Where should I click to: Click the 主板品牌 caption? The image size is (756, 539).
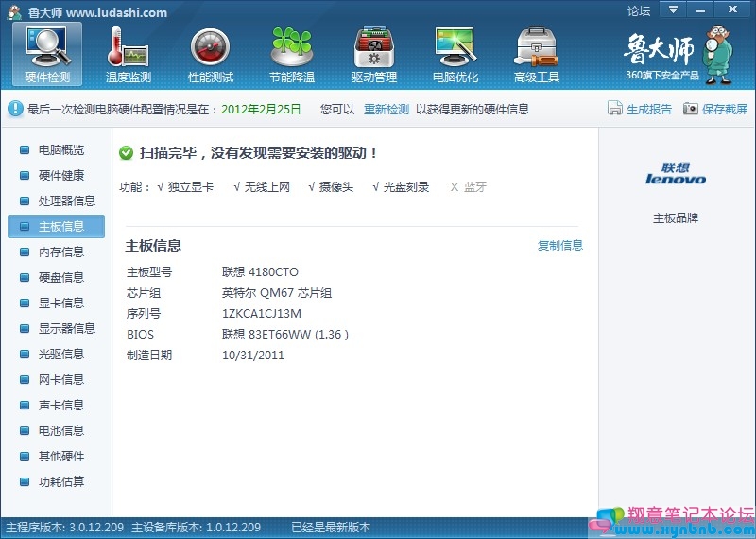676,218
